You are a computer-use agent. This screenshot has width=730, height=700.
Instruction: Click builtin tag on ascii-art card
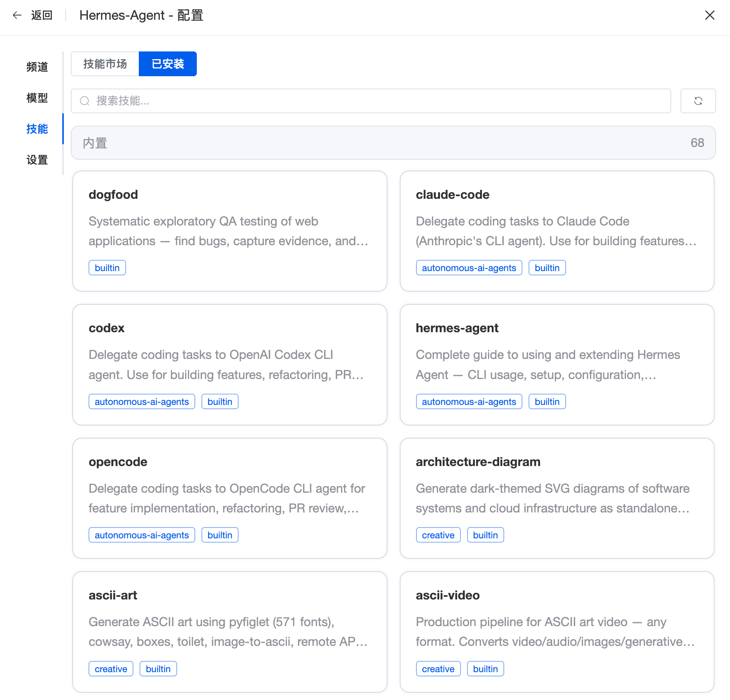[x=158, y=669]
